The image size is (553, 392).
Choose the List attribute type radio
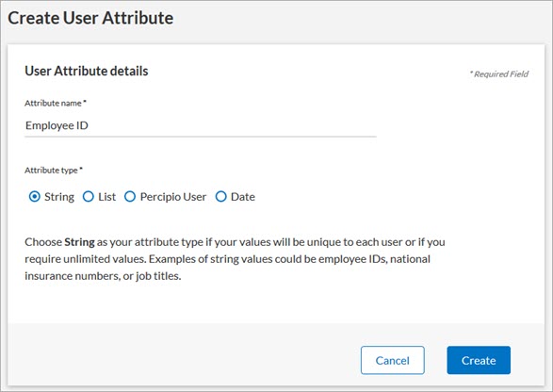89,197
